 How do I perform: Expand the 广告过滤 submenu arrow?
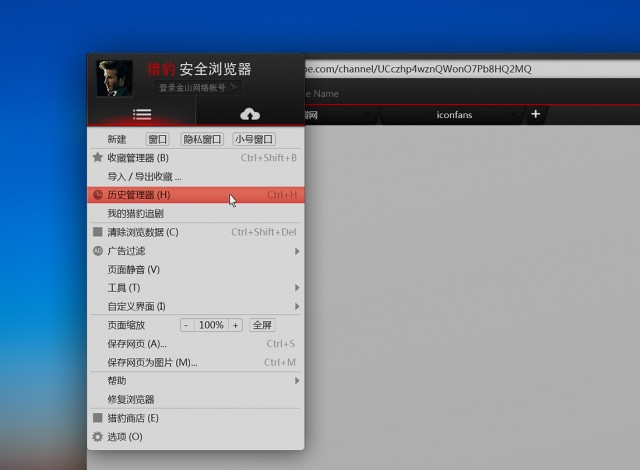click(297, 251)
